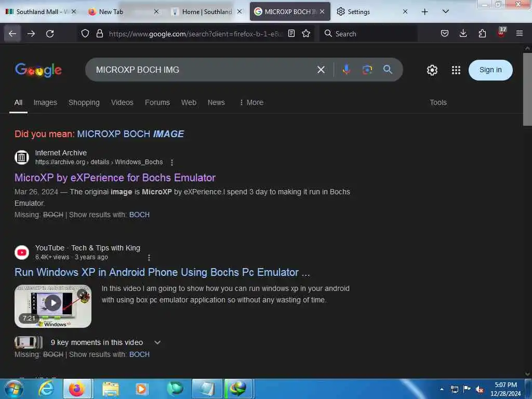Open the Firefox hamburger menu
This screenshot has height=399, width=532.
[x=520, y=33]
